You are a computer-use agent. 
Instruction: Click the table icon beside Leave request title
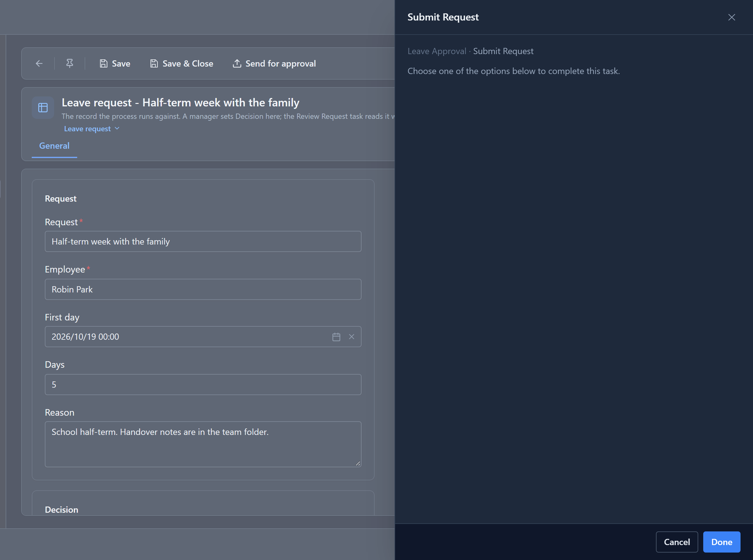point(43,108)
